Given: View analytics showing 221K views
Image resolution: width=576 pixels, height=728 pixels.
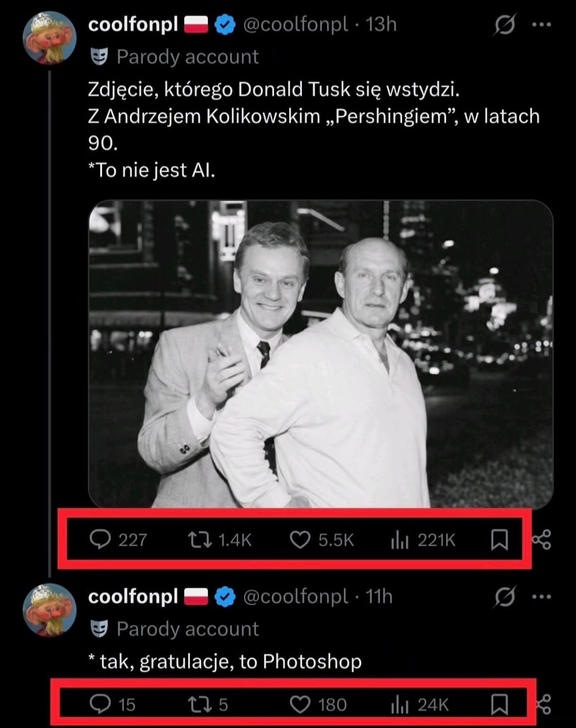Looking at the screenshot, I should 400,540.
